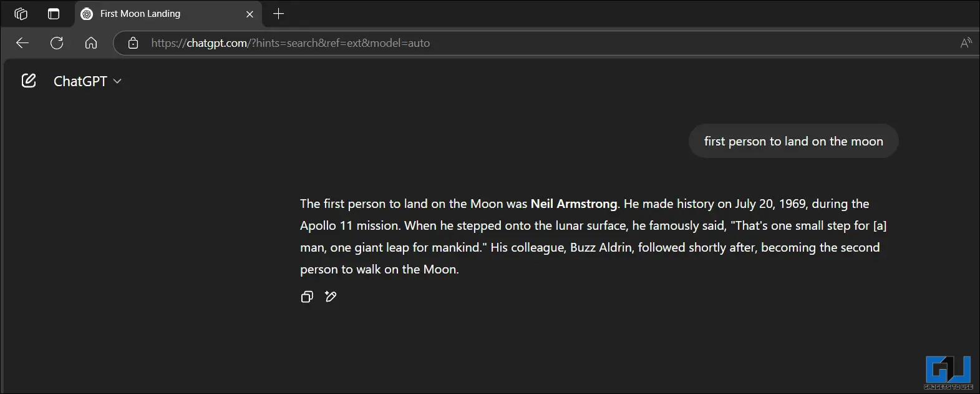Click the Gadgets To Use watermark logo

pyautogui.click(x=948, y=373)
